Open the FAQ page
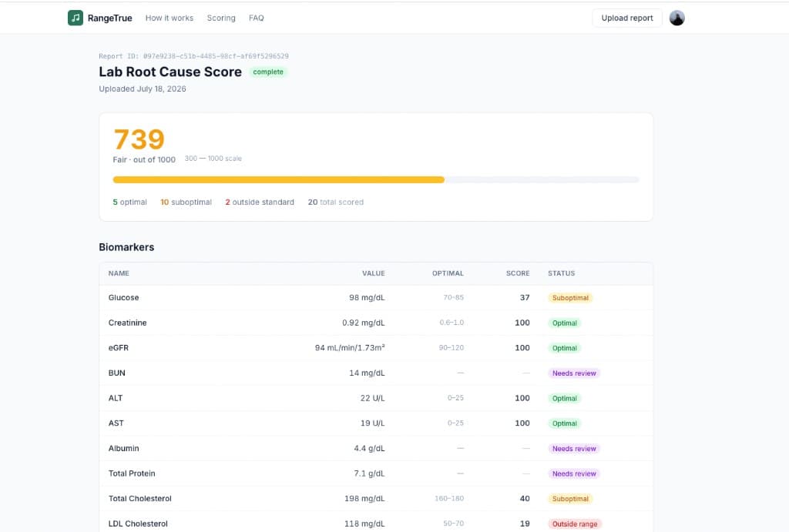The image size is (789, 532). [x=256, y=18]
